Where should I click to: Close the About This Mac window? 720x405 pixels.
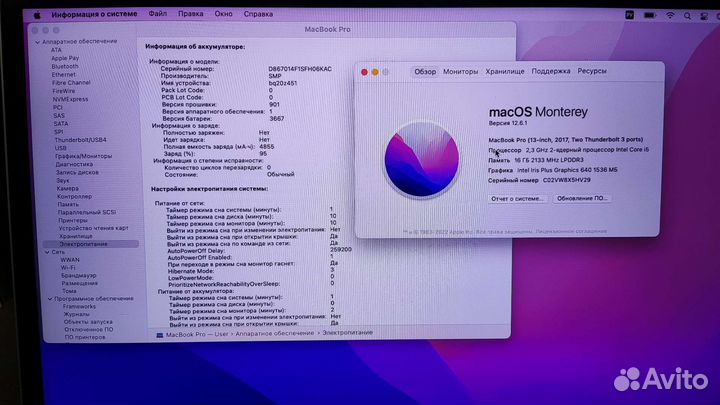coord(364,72)
